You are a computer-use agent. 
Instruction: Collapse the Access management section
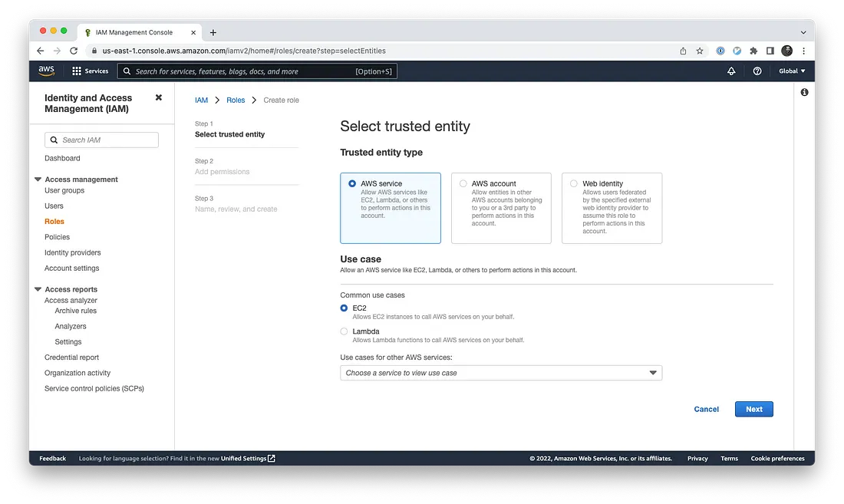38,179
